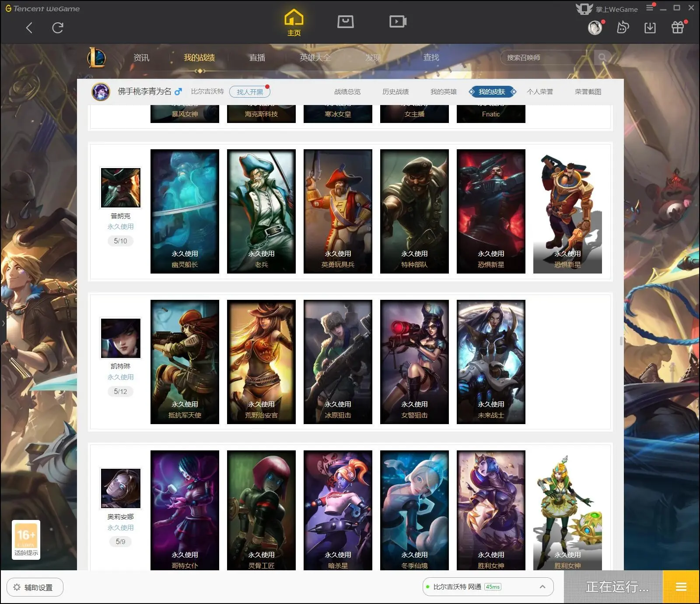Open the 哥特女仆 skin card
This screenshot has height=604, width=700.
[x=185, y=510]
